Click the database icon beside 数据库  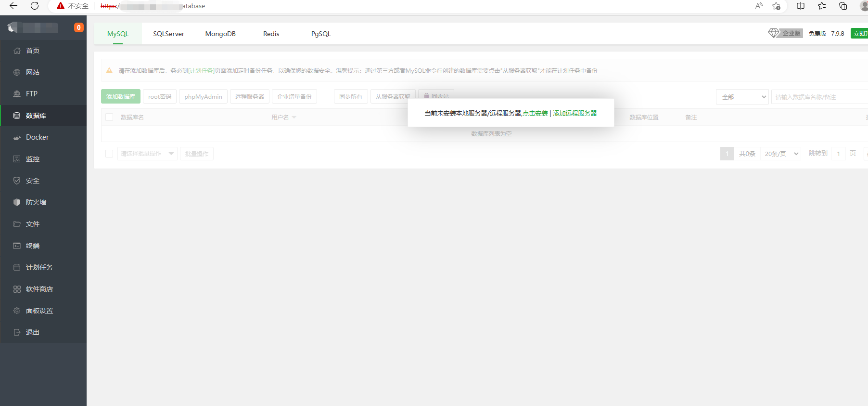[x=17, y=116]
